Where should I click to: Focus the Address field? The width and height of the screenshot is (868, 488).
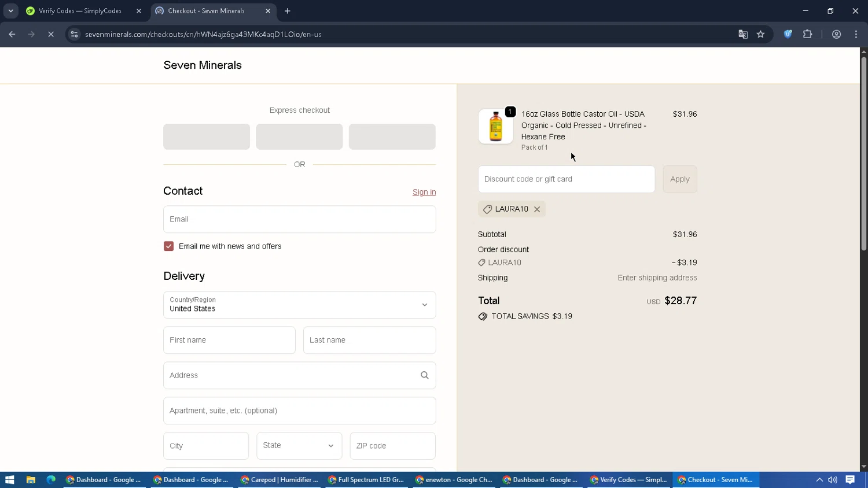(299, 375)
